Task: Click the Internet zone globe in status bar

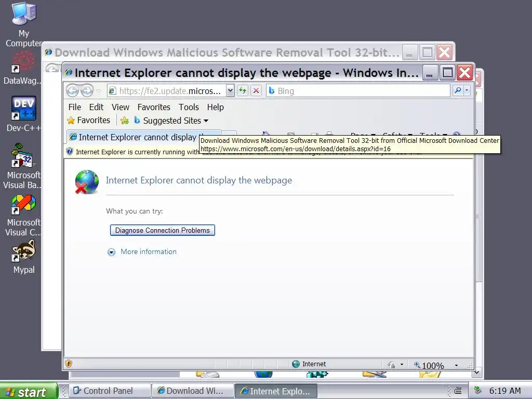Action: click(296, 364)
